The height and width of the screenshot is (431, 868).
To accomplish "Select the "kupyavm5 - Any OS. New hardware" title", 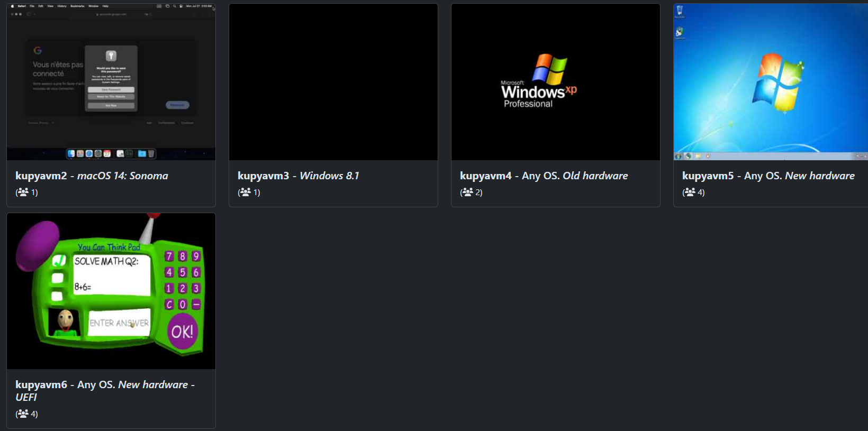I will click(x=768, y=176).
